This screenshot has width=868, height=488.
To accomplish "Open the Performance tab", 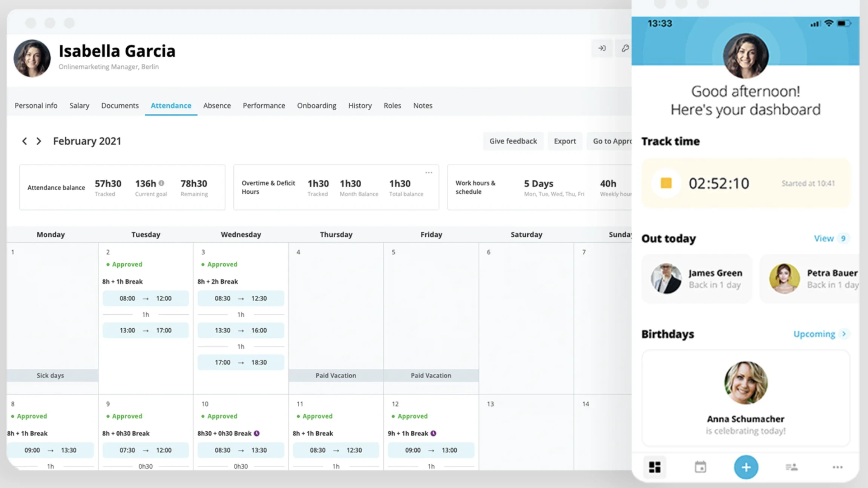I will 264,106.
